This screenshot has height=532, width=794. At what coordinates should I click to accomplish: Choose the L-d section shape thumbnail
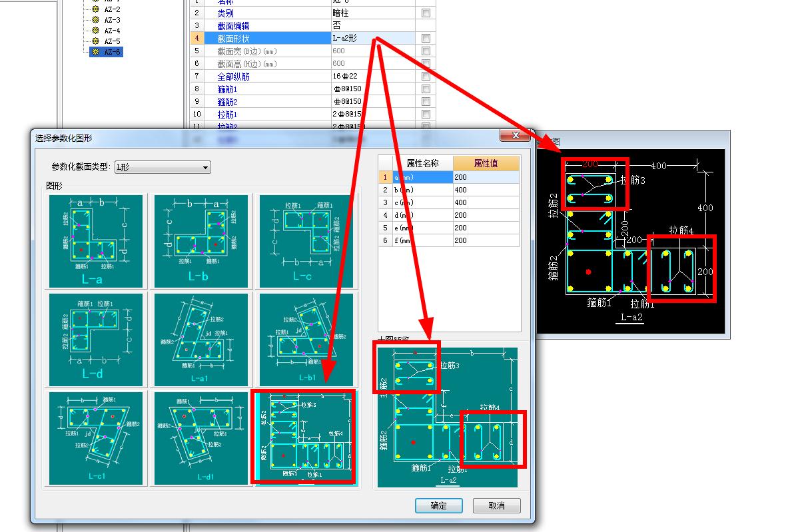[x=96, y=339]
